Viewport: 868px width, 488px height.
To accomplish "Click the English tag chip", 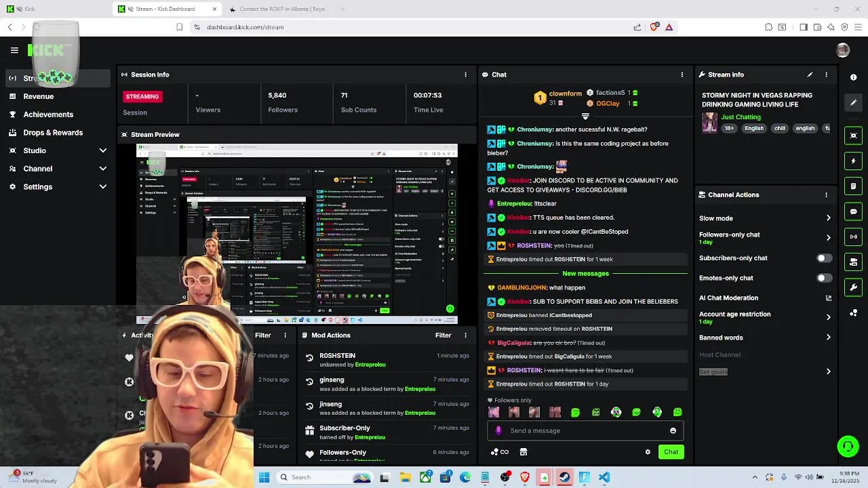I will click(754, 128).
